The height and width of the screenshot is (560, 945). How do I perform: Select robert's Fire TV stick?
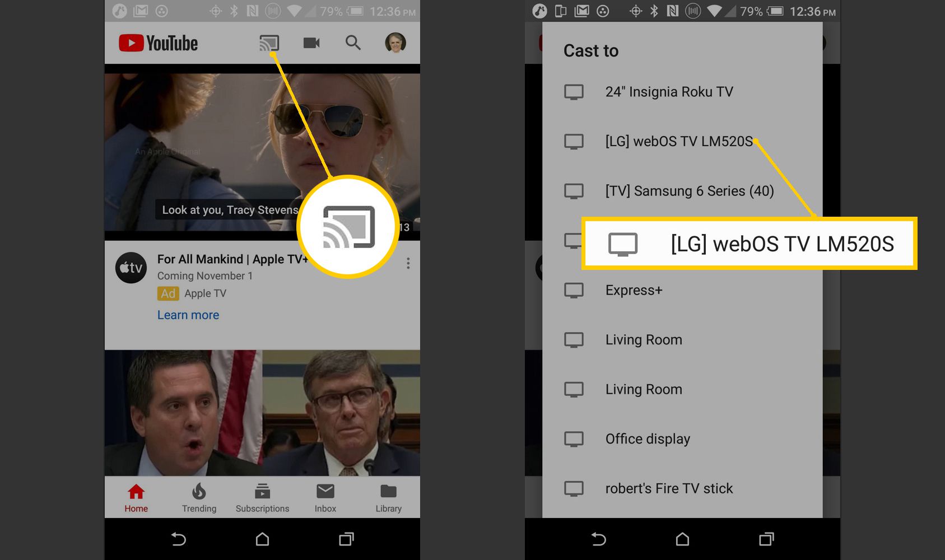(682, 488)
